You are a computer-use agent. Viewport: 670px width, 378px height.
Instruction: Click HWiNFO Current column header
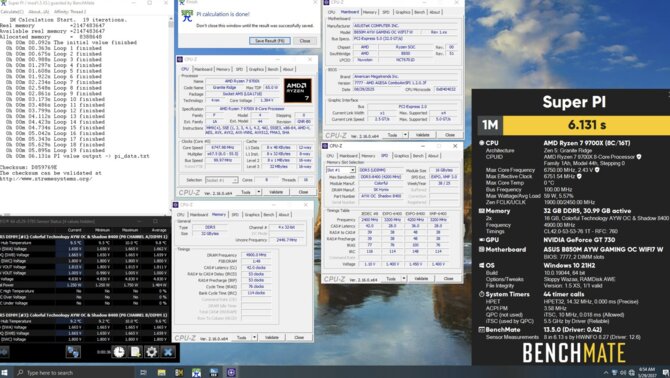[74, 230]
